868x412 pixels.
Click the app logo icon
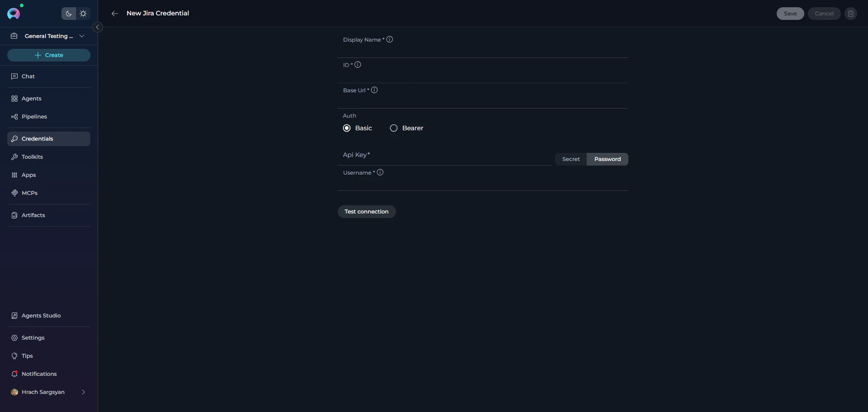click(14, 14)
